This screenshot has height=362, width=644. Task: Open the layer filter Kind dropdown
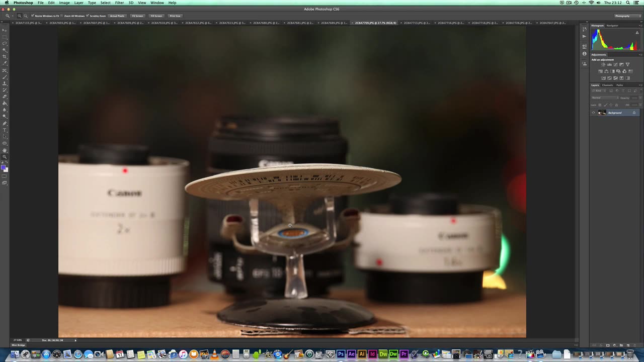click(599, 90)
